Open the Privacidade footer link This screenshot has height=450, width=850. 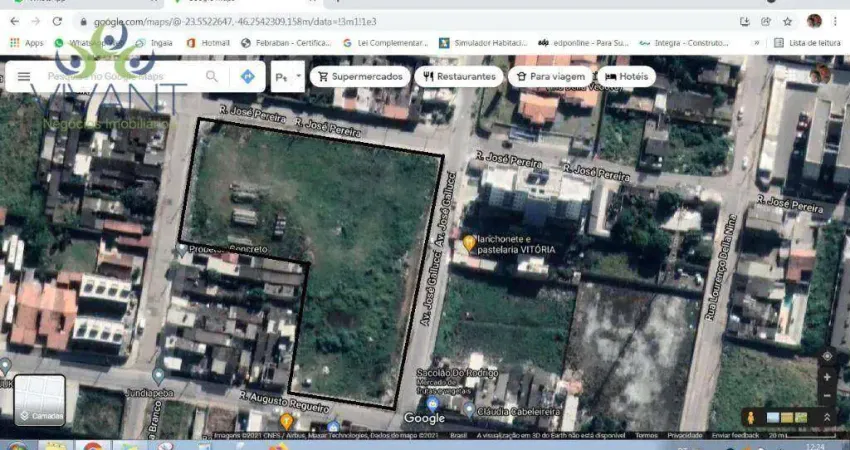tap(685, 435)
